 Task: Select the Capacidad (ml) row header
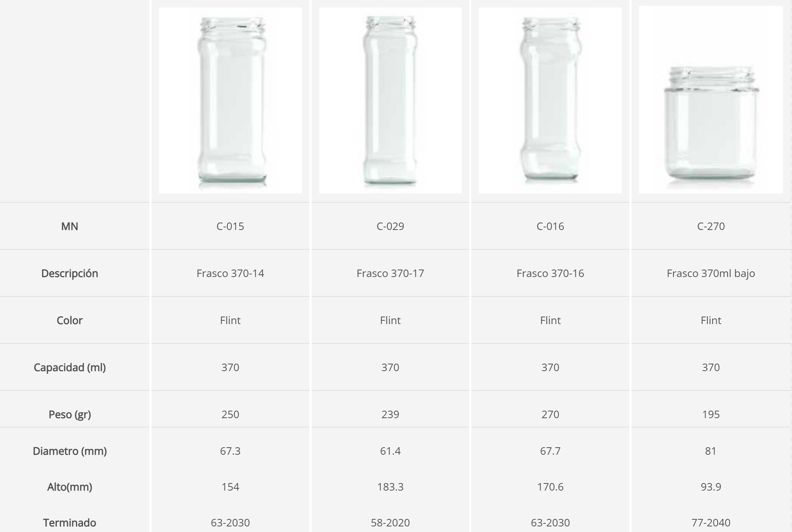(70, 367)
